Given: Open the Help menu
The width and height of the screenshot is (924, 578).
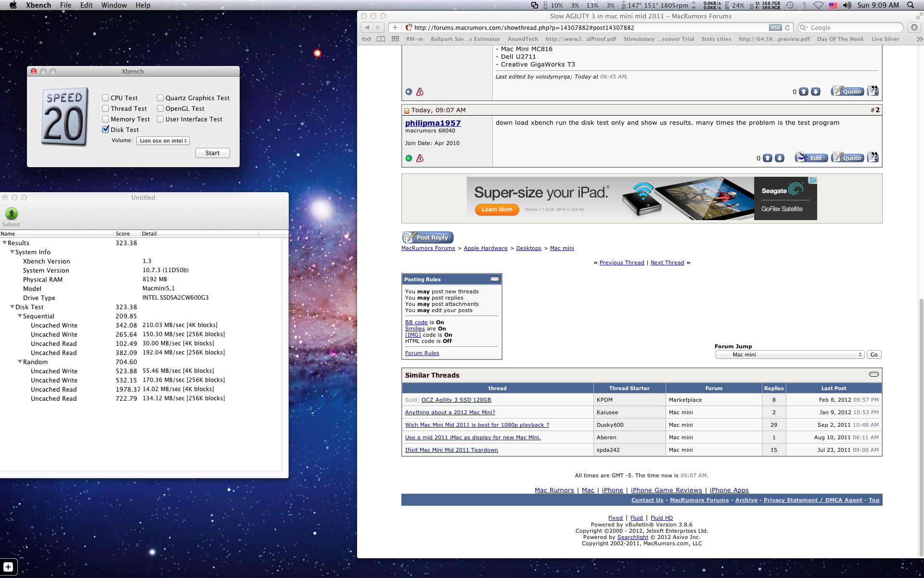Looking at the screenshot, I should coord(143,5).
